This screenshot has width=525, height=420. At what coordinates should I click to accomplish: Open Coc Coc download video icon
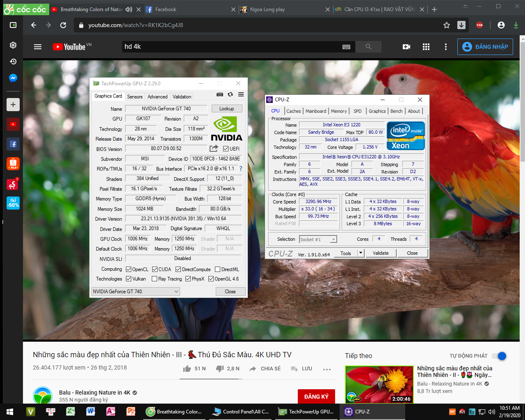(461, 25)
